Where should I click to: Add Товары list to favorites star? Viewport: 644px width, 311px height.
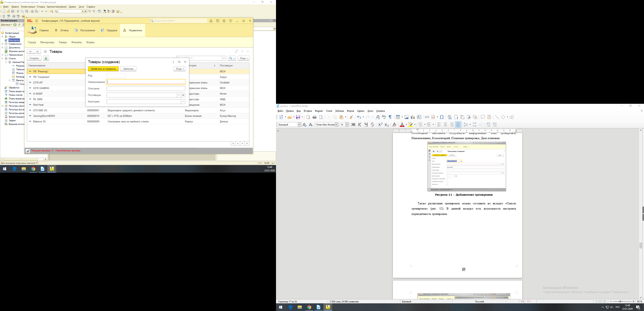tap(45, 52)
